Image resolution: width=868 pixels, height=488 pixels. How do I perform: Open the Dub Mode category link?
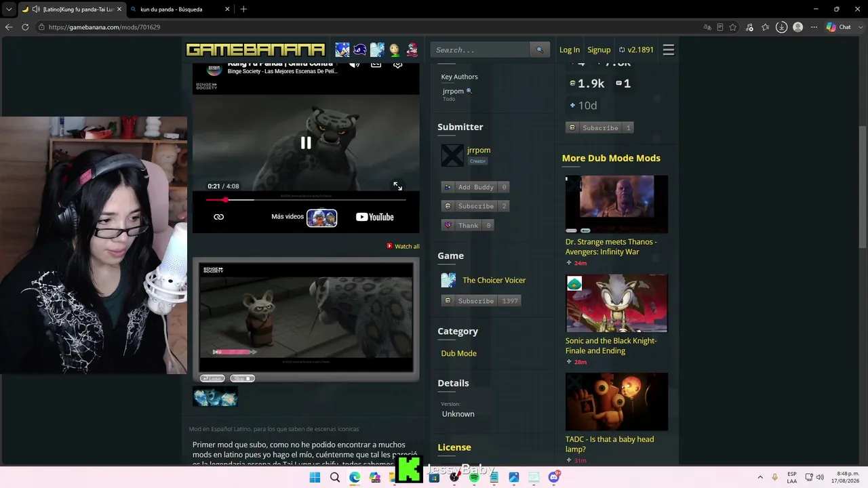pyautogui.click(x=458, y=353)
